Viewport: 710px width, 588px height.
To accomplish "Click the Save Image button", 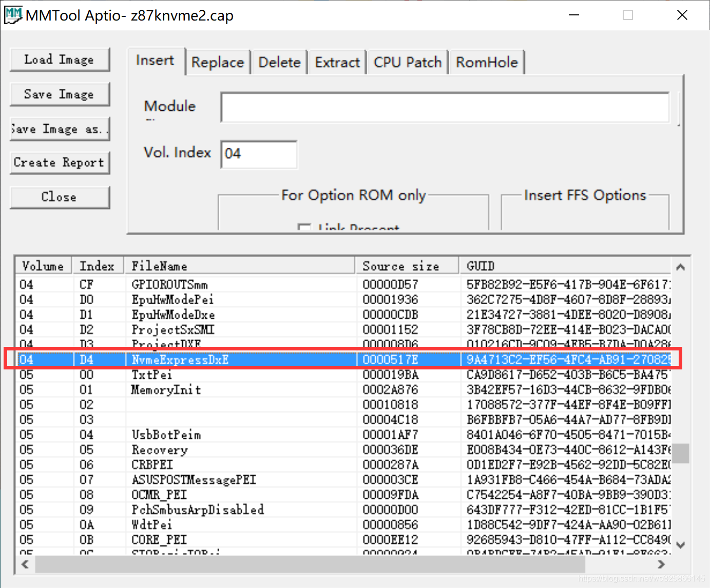I will point(60,94).
